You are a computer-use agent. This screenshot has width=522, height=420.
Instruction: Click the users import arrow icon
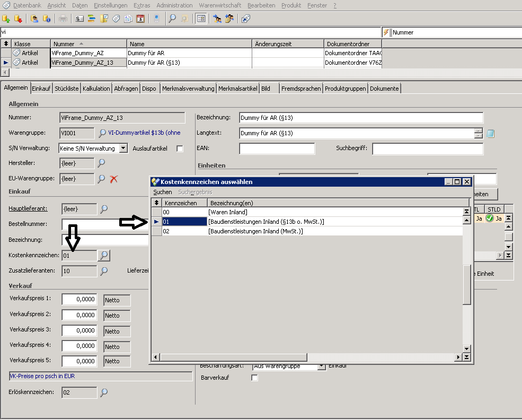point(217,19)
